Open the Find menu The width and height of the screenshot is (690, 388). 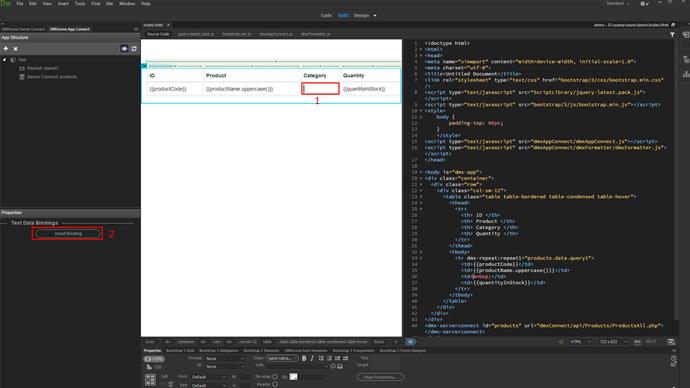(x=95, y=4)
